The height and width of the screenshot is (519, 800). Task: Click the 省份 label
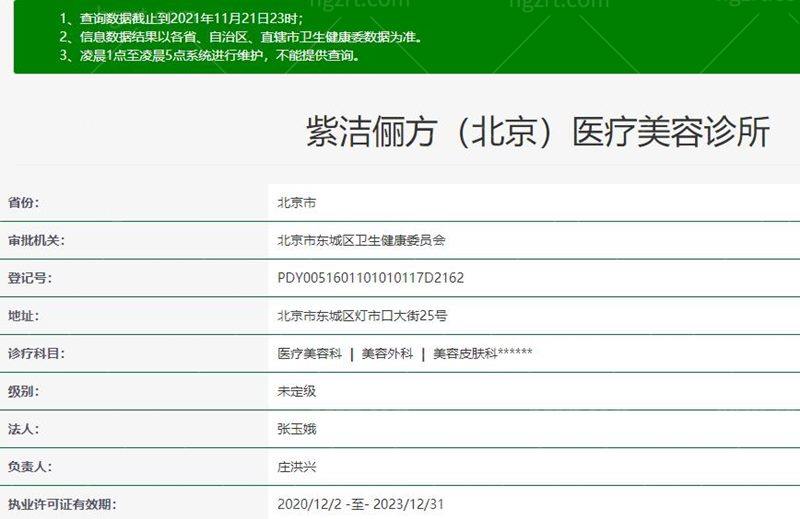pos(23,203)
